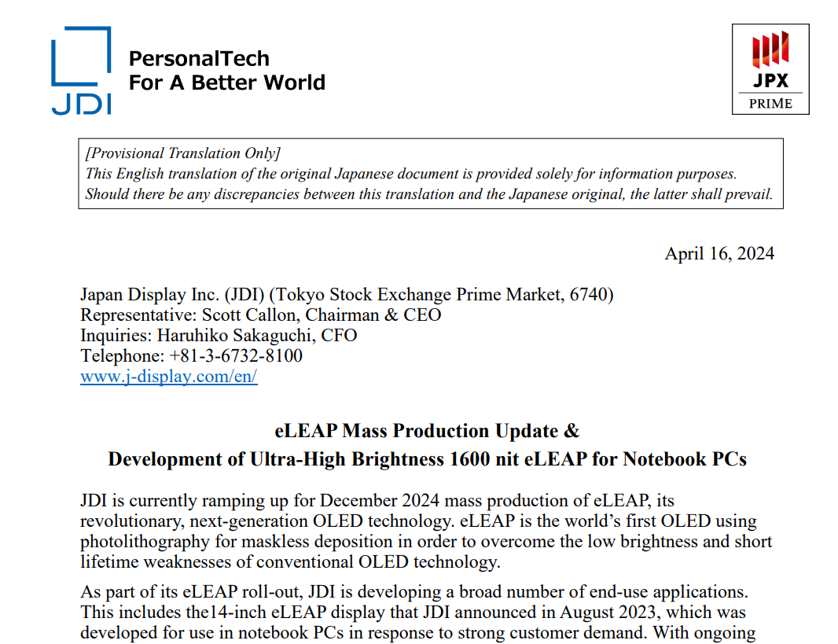Click the paragraph starting "JDI is currently ramping"
The image size is (838, 644).
tap(425, 531)
